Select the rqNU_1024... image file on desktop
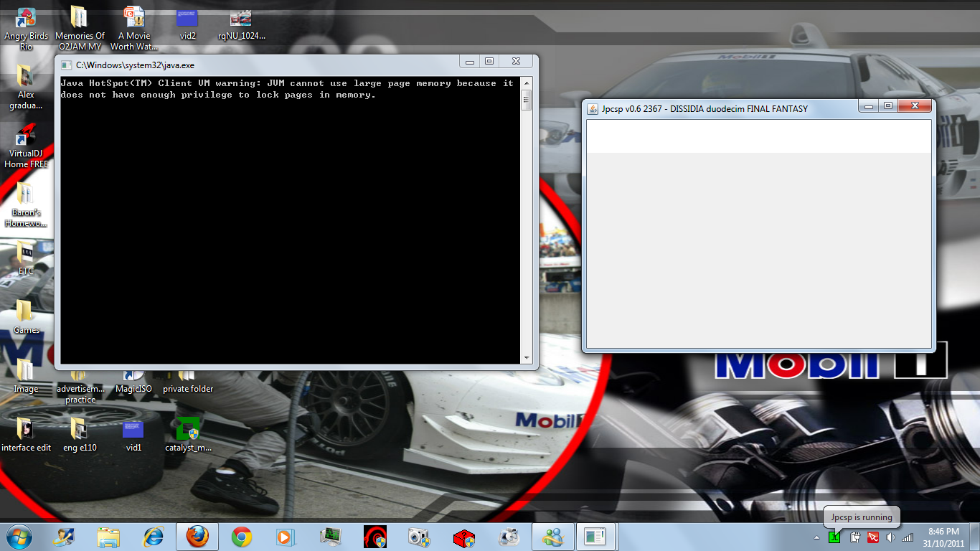The image size is (980, 551). click(x=241, y=24)
